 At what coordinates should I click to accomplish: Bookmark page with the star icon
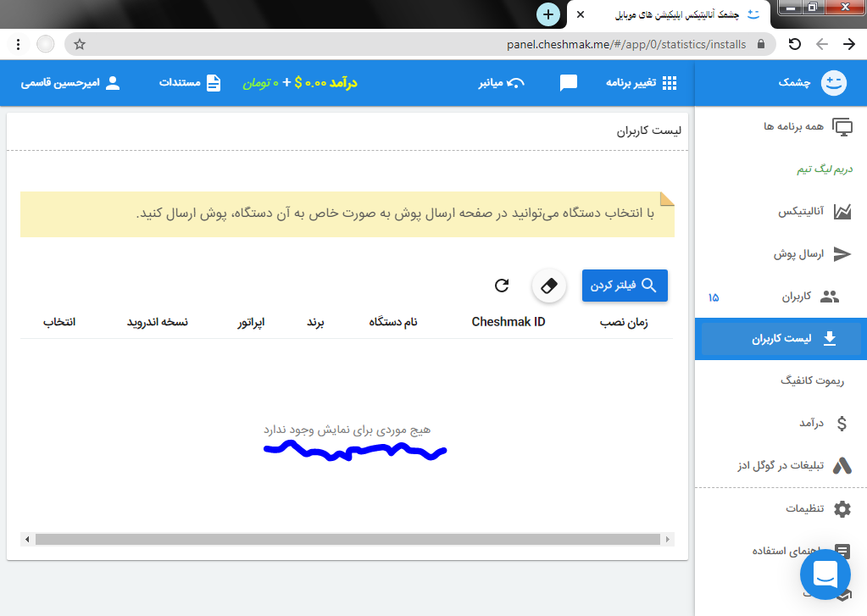pyautogui.click(x=80, y=44)
